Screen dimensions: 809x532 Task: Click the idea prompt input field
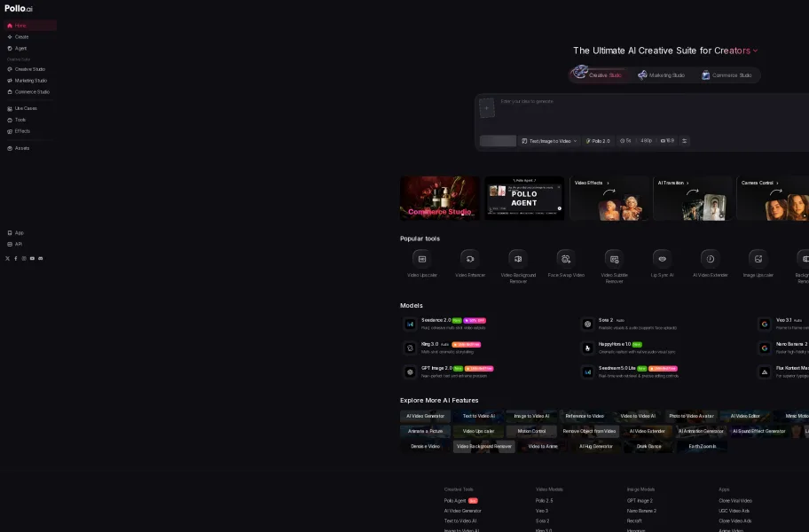(653, 113)
